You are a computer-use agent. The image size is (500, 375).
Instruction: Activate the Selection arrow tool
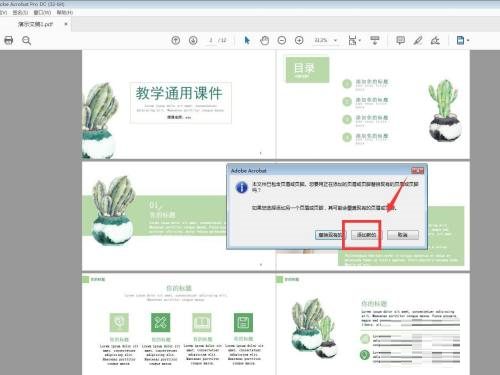247,40
